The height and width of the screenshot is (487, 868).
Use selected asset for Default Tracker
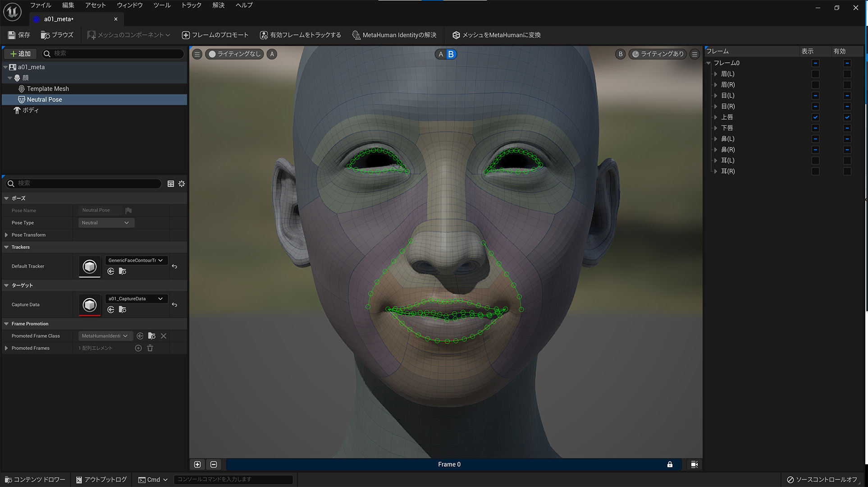(111, 271)
